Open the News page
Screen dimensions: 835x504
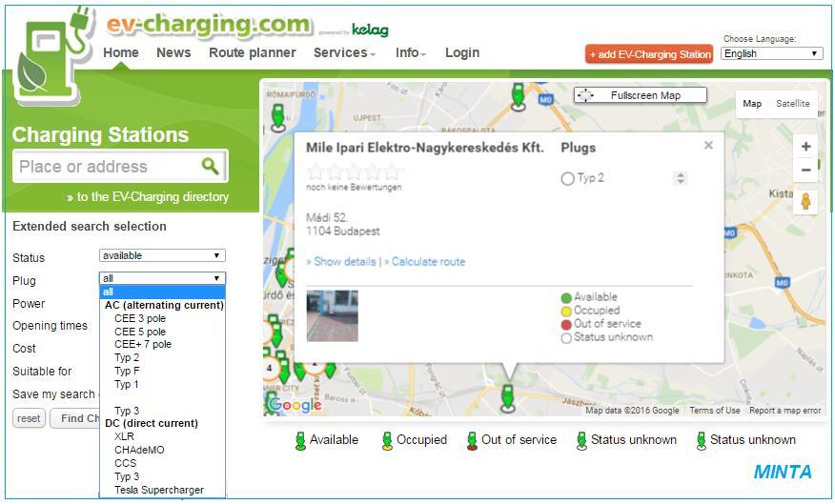(x=173, y=52)
